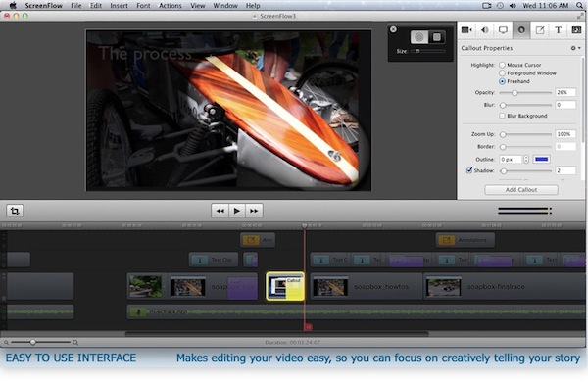Screen dimensions: 588x382
Task: Click the red marker at playhead bottom
Action: [308, 327]
